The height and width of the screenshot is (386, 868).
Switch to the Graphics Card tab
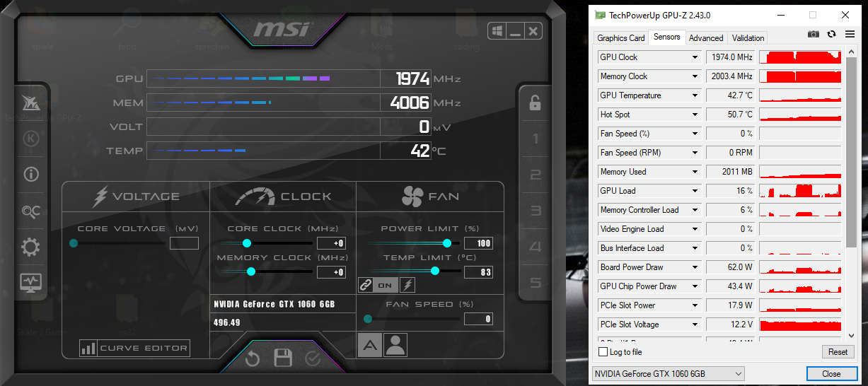621,38
